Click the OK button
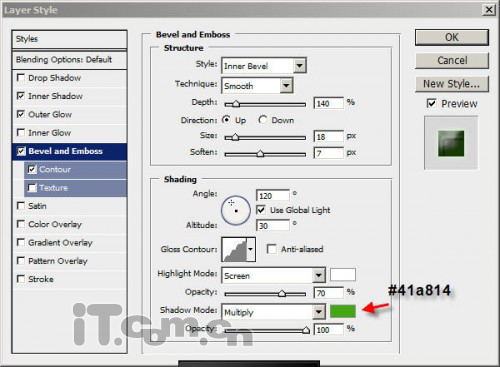Screen dimensions: 500x367 452,37
